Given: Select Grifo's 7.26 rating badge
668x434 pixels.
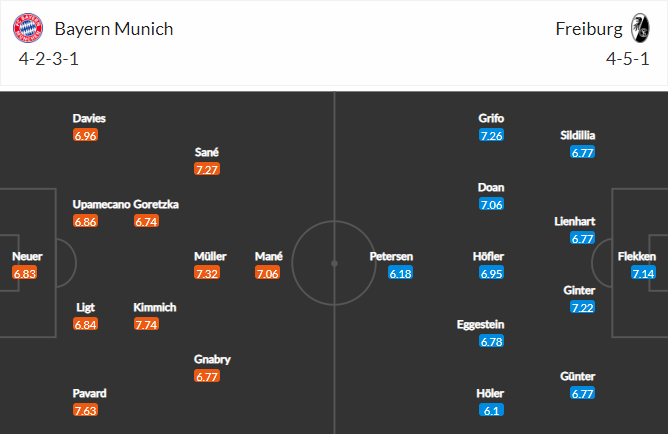Looking at the screenshot, I should coord(492,135).
